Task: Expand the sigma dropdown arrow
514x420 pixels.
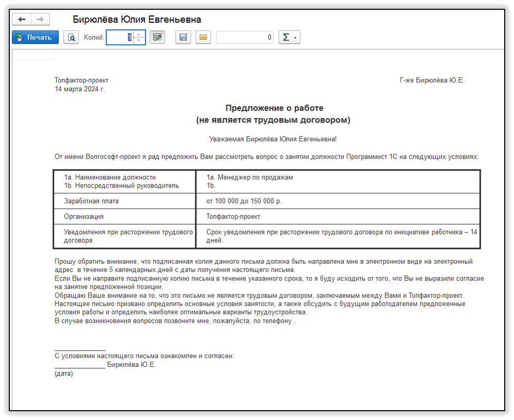Action: pyautogui.click(x=295, y=38)
